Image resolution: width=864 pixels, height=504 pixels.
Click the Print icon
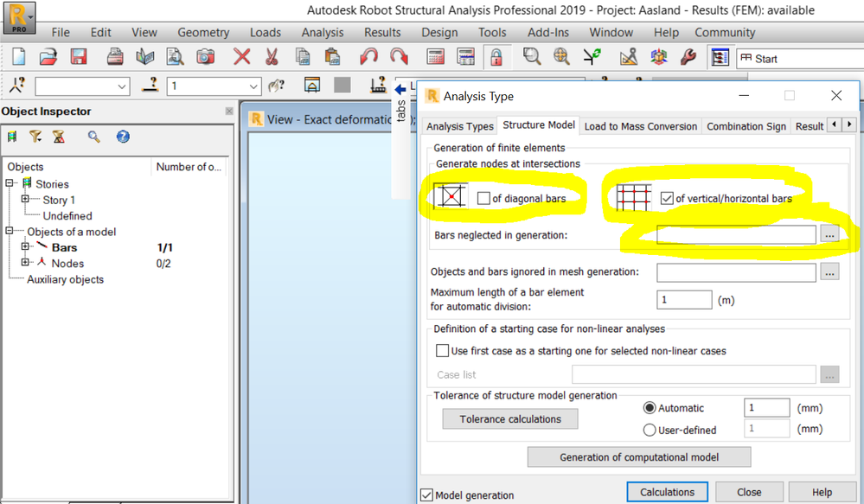click(x=115, y=57)
